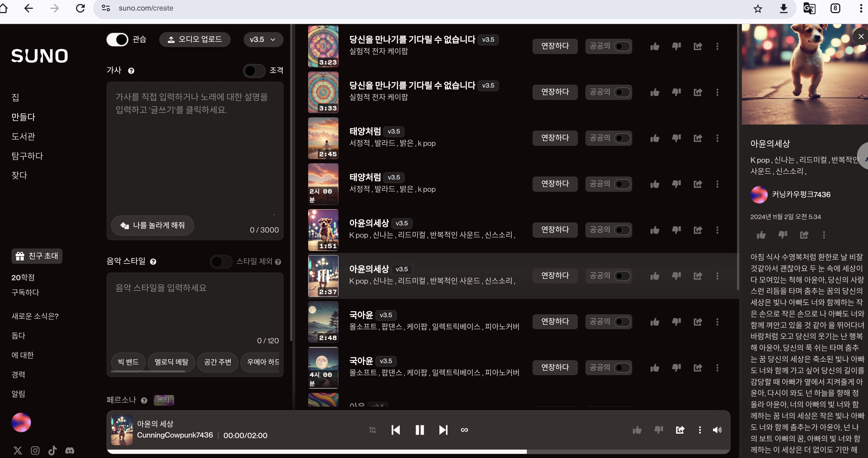Go to 도서관 in sidebar
This screenshot has height=458, width=868.
coord(23,136)
